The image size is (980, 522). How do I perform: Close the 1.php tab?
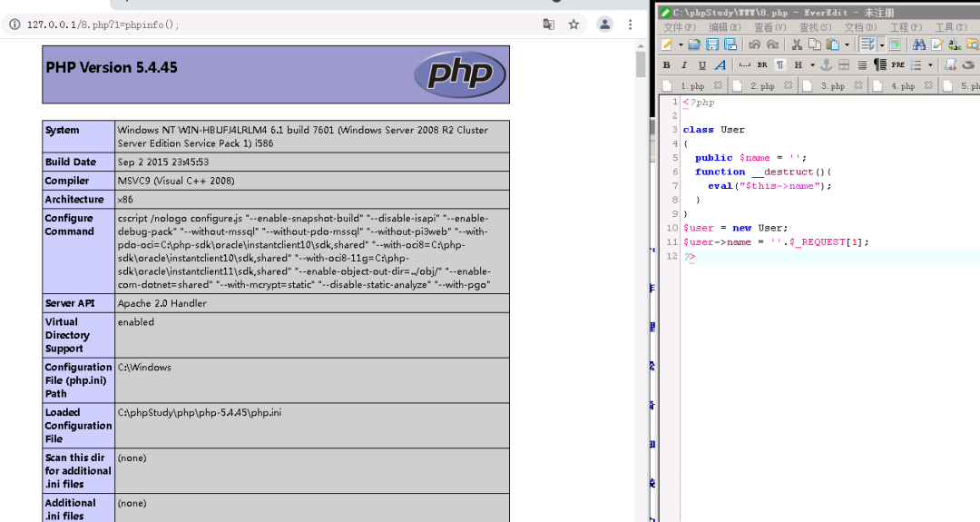[718, 85]
